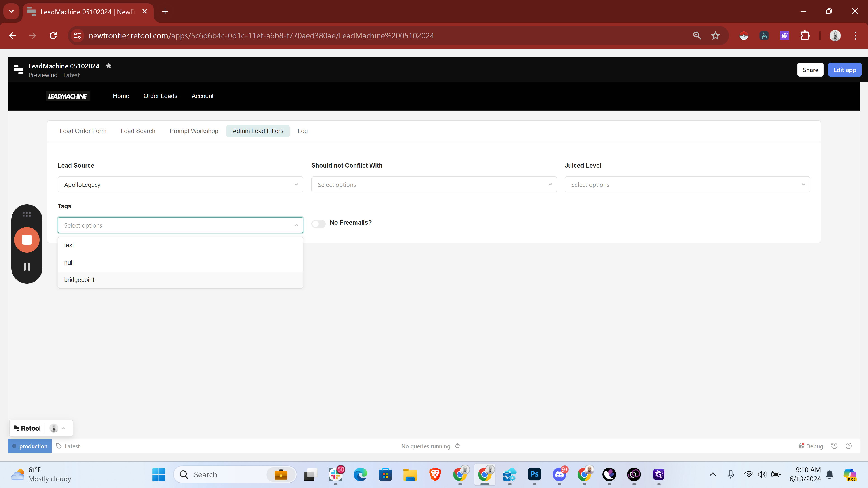Click the history clock icon in status bar
This screenshot has height=488, width=868.
click(x=834, y=446)
